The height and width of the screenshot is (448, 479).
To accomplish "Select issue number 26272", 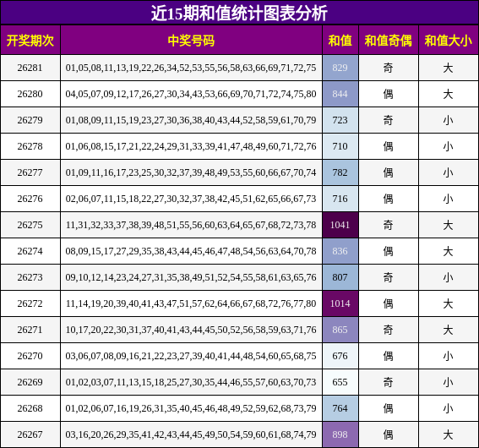I will click(x=30, y=303).
